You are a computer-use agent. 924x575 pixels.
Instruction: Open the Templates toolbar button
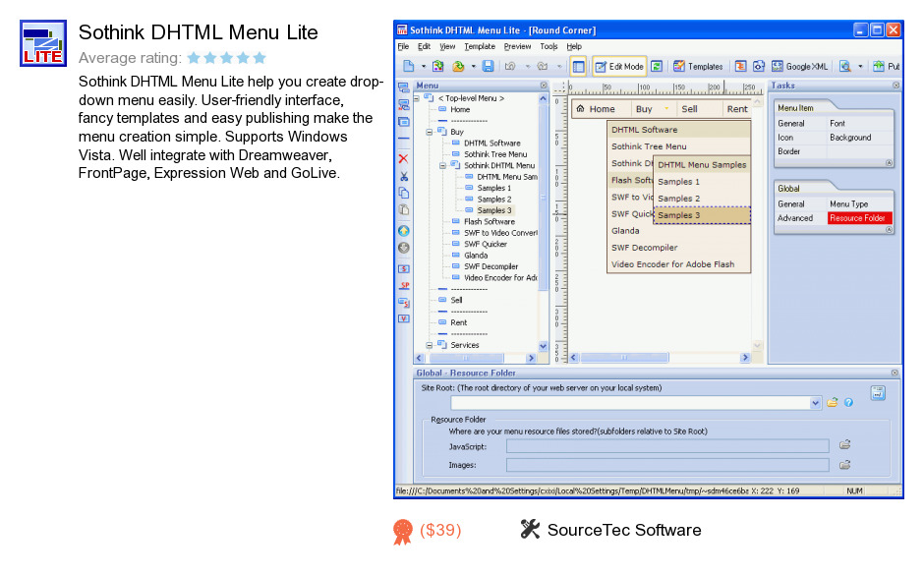click(x=698, y=67)
